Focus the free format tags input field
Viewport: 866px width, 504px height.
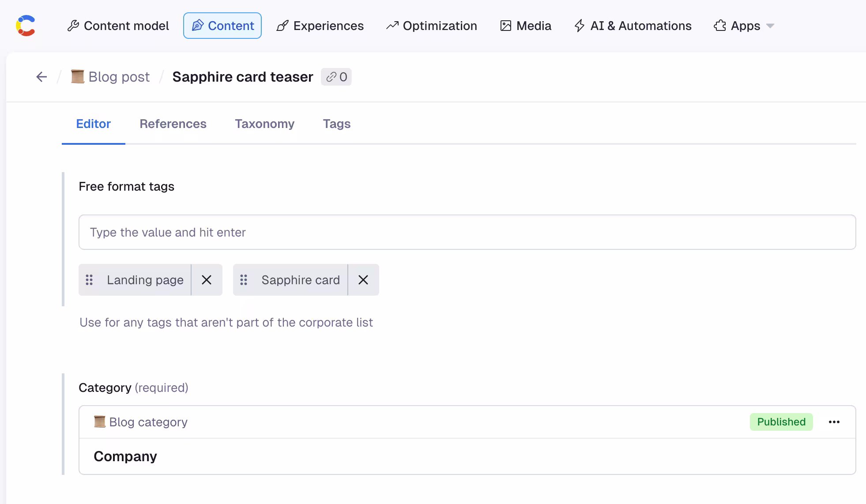tap(467, 232)
